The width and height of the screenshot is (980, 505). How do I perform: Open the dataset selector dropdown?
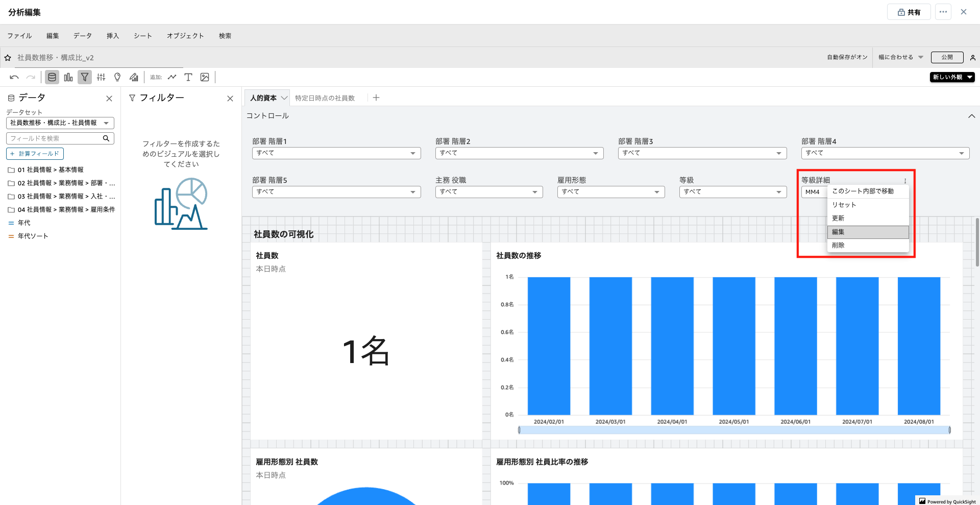tap(60, 123)
